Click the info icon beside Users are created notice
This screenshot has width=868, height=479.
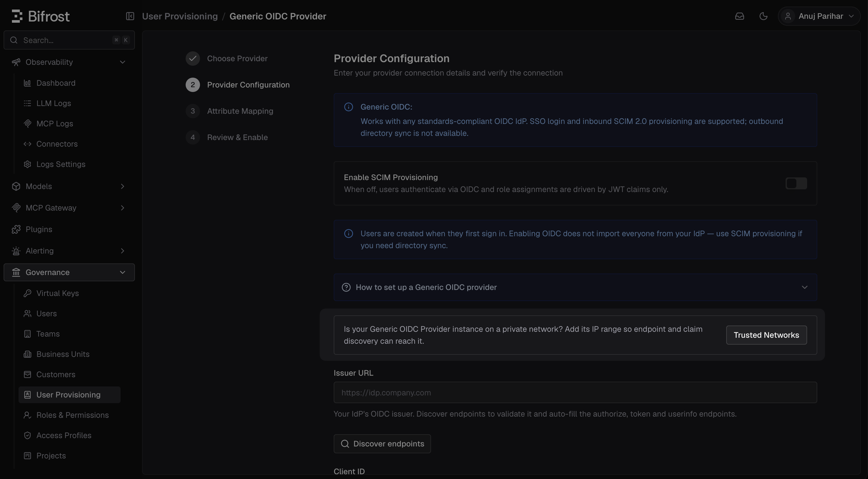tap(348, 234)
